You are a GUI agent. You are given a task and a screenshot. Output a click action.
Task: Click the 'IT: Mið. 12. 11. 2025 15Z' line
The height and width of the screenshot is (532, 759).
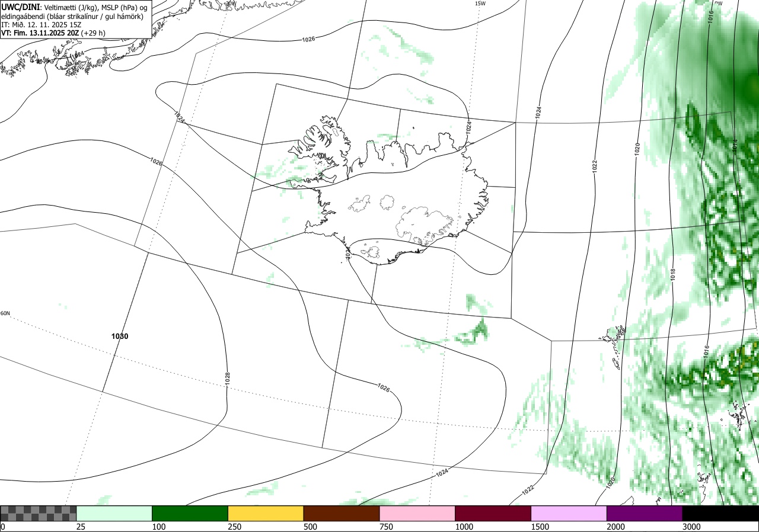point(41,25)
